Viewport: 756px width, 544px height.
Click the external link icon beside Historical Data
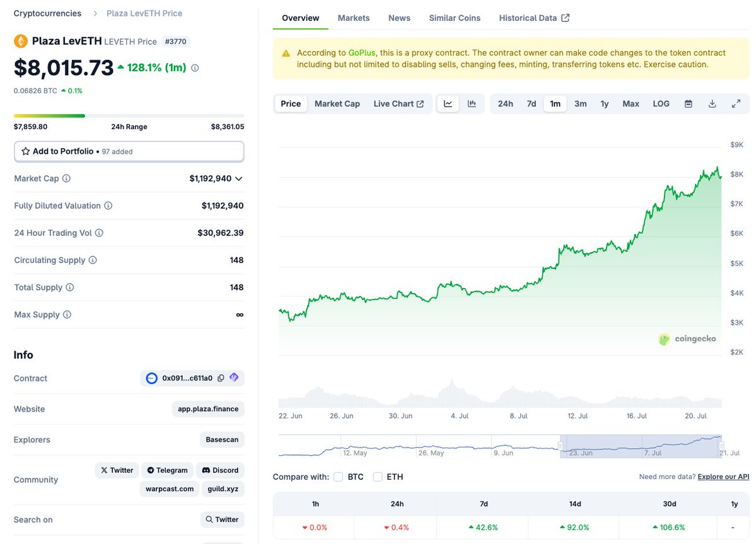[566, 18]
